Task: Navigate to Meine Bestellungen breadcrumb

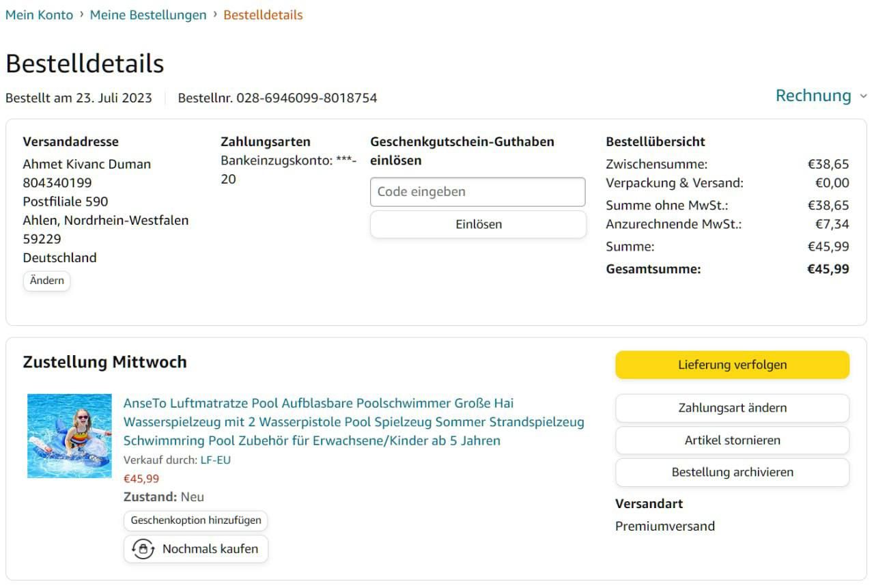Action: 148,15
